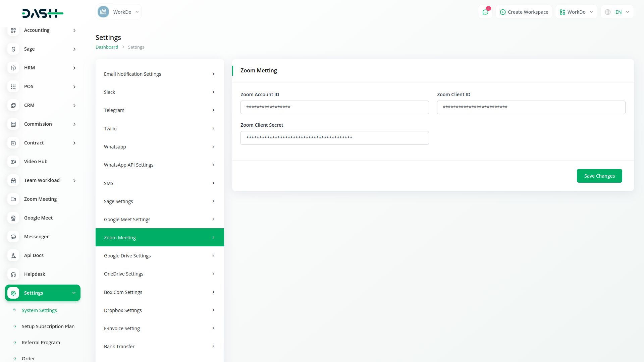
Task: Click the Messenger sidebar icon
Action: click(x=13, y=237)
